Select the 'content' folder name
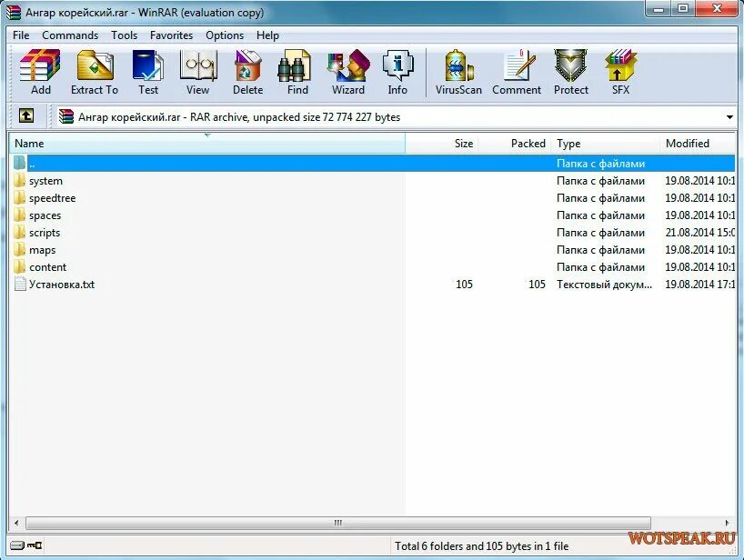 click(x=47, y=267)
